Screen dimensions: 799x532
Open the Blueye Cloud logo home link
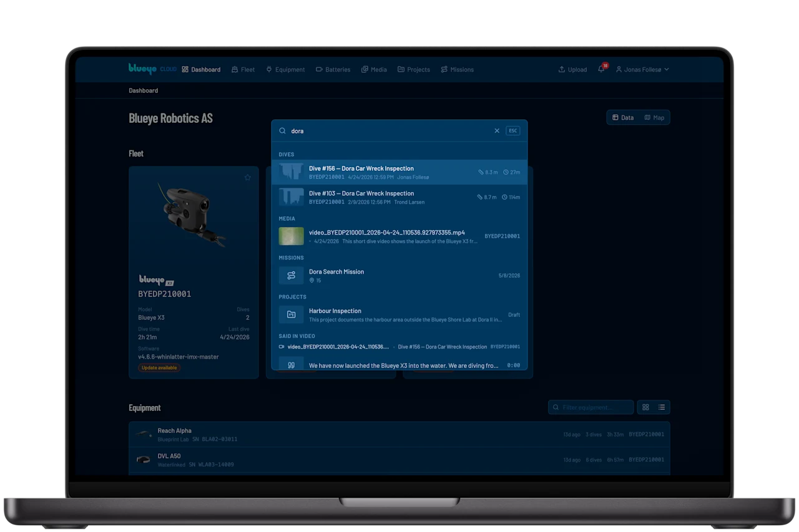coord(152,69)
